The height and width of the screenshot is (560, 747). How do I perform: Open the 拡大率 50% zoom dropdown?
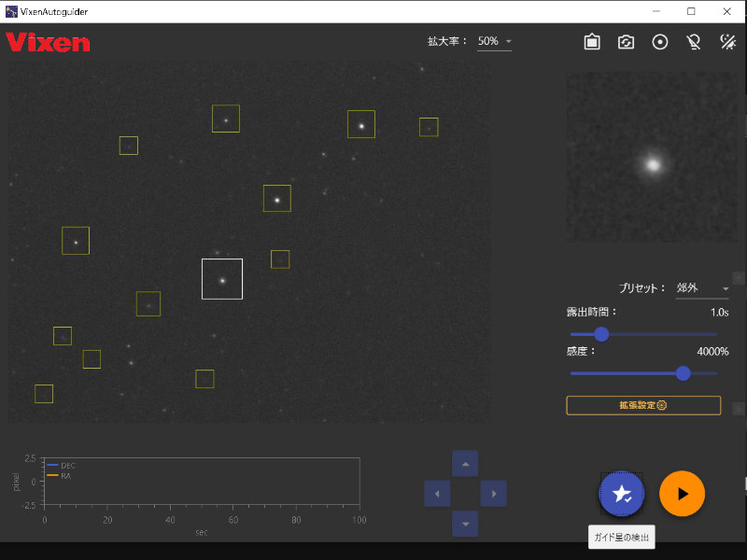point(494,42)
